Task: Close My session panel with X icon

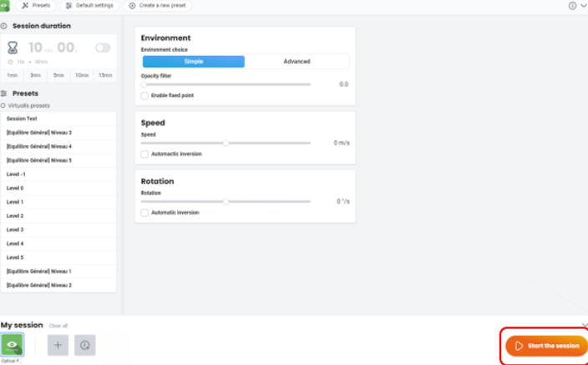Action: tap(584, 325)
